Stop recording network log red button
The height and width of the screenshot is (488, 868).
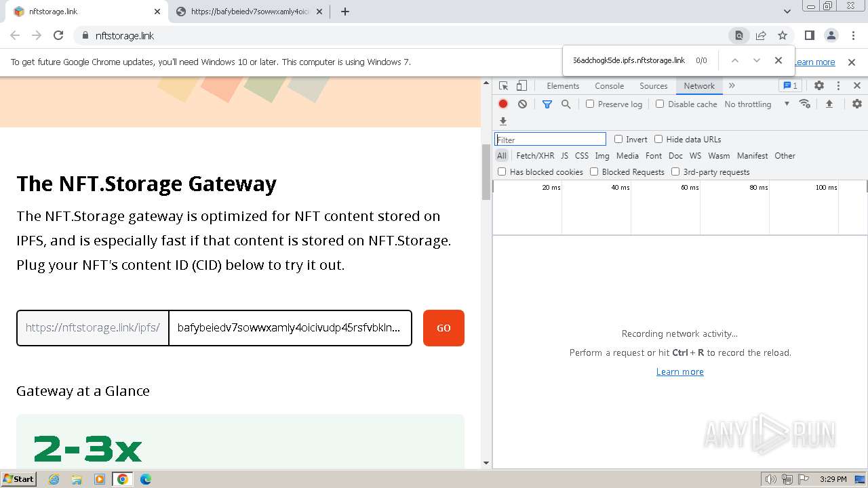coord(503,104)
